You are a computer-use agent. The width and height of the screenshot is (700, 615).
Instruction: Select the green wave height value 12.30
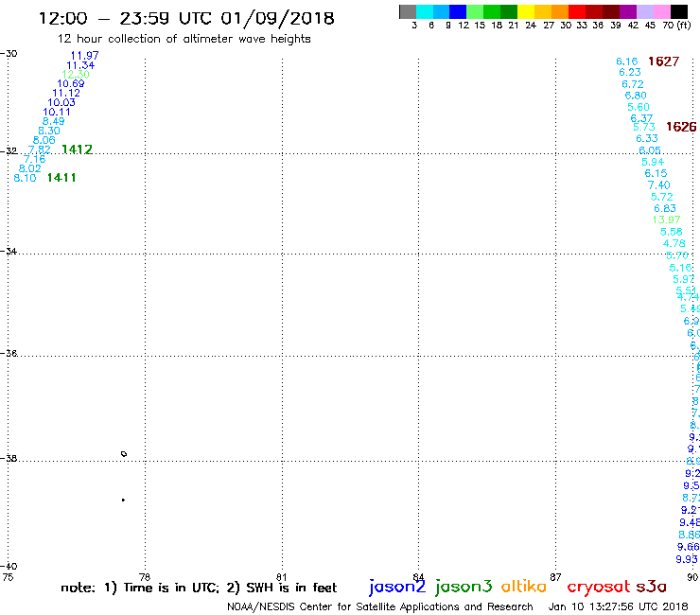click(x=76, y=75)
